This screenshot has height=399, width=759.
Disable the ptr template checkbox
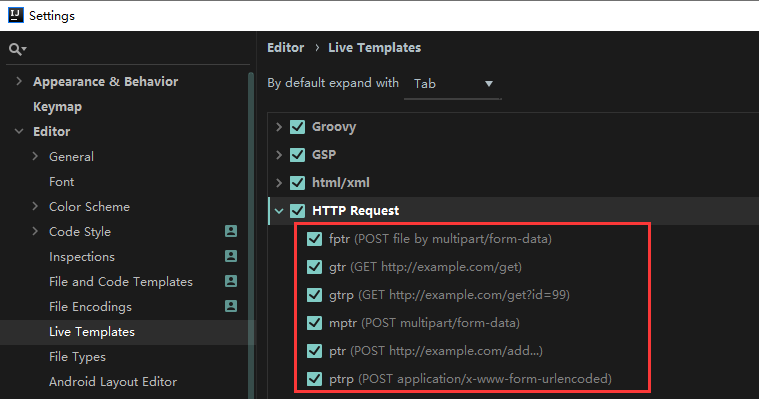tap(314, 351)
